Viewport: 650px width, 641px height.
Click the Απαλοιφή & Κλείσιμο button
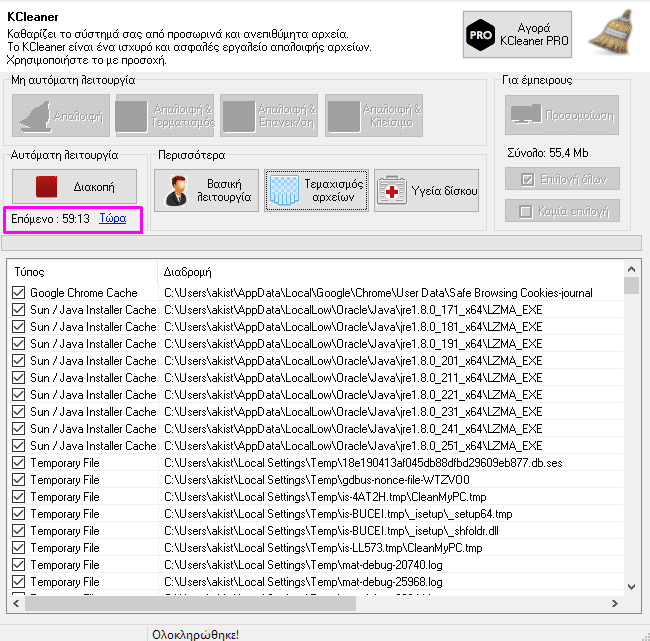[374, 116]
